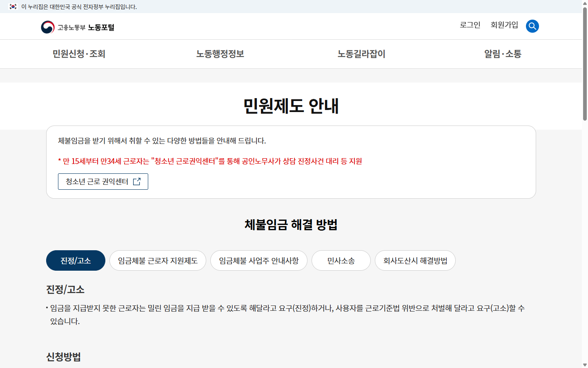Click the Korean flag icon in top banner
The height and width of the screenshot is (368, 588).
pyautogui.click(x=13, y=7)
